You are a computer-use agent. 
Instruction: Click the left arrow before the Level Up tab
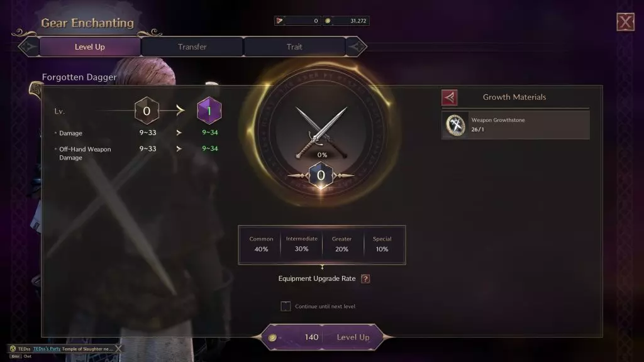tap(28, 47)
